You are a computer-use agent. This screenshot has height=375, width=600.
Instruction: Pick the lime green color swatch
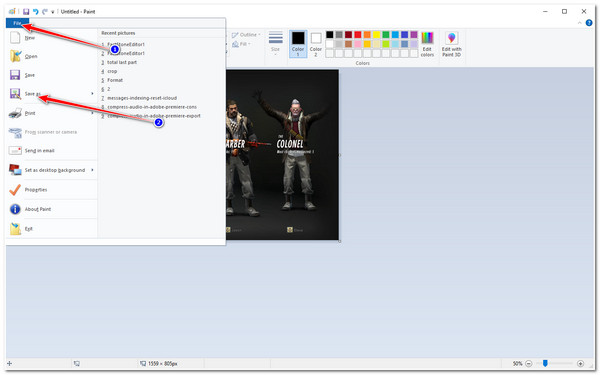[x=386, y=44]
